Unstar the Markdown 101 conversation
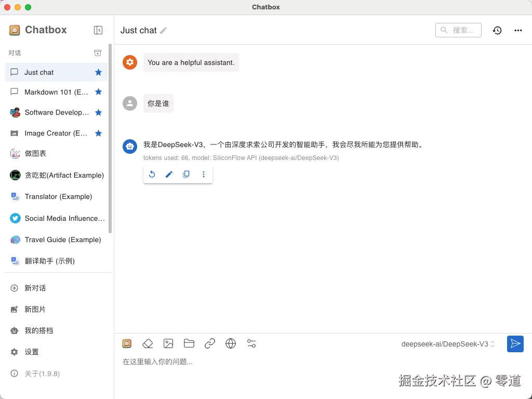532x399 pixels. (x=98, y=92)
